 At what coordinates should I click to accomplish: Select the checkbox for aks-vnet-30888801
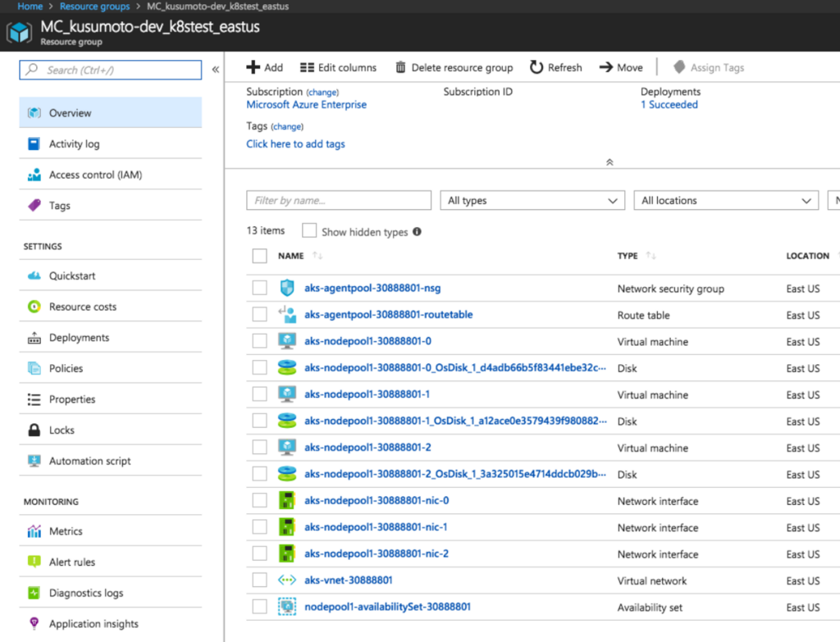260,580
